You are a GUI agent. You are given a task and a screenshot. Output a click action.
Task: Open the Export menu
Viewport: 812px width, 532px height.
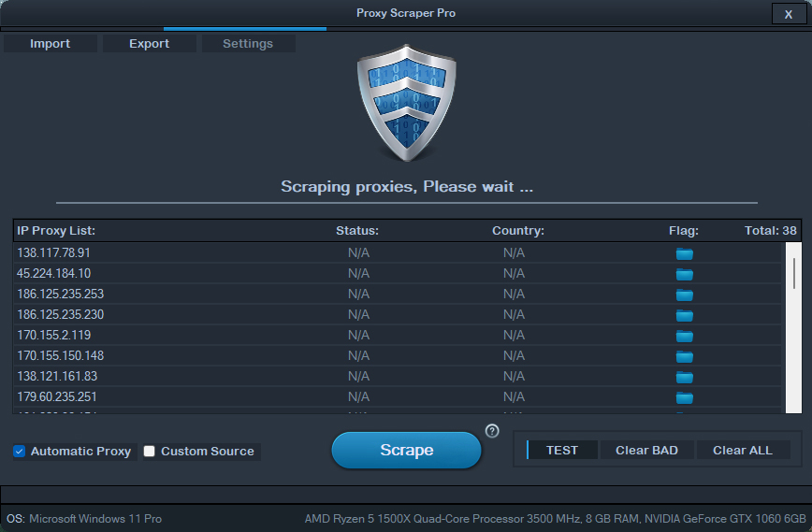149,43
